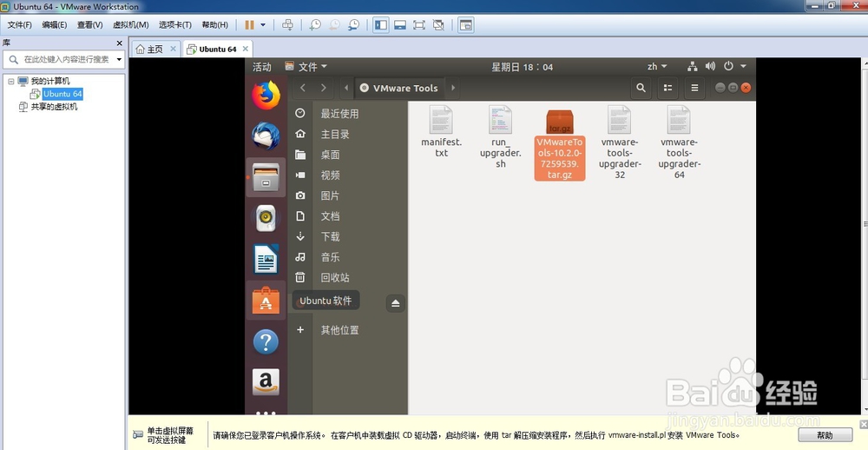
Task: Click 活动 Activities in the Ubuntu top bar
Action: click(262, 67)
